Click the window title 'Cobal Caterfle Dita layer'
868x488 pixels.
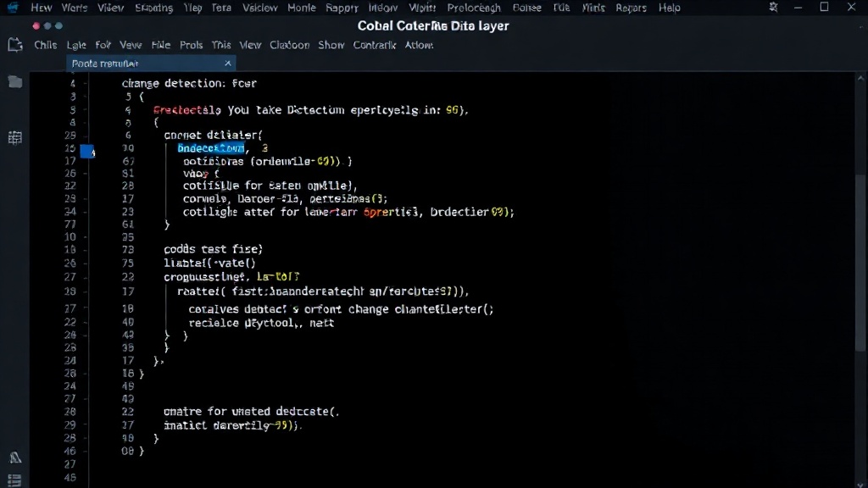[433, 26]
